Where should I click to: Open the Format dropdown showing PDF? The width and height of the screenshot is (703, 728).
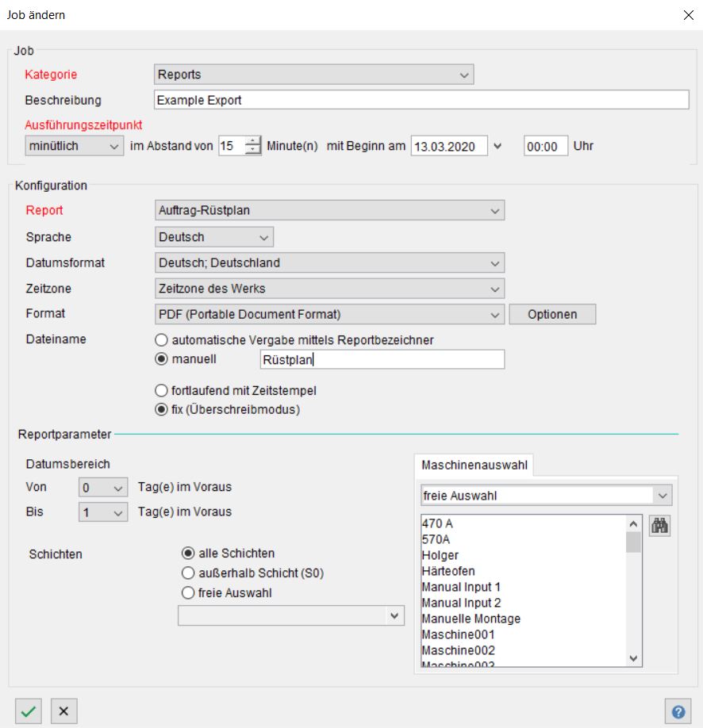coord(329,314)
